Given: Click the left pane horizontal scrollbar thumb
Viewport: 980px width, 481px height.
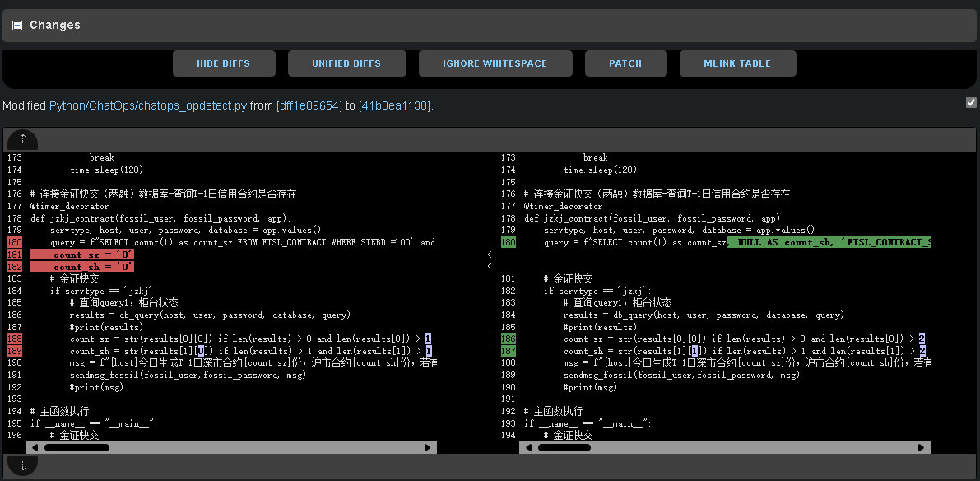Looking at the screenshot, I should point(77,447).
